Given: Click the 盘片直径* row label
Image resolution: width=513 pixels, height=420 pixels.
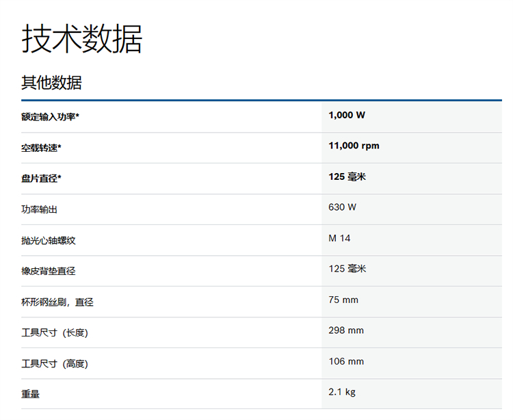Looking at the screenshot, I should (x=41, y=179).
